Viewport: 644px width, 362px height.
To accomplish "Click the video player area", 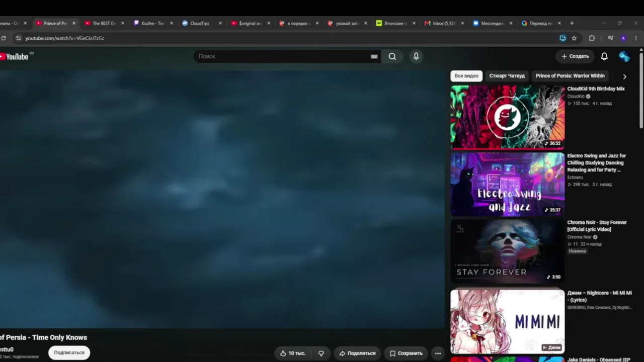I will [221, 199].
